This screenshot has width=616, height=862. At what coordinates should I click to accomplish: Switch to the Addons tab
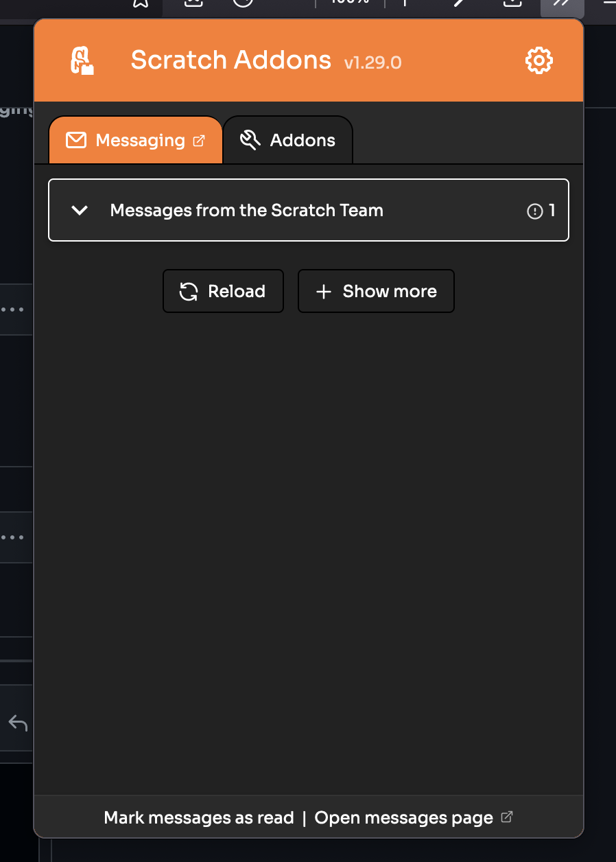[288, 139]
